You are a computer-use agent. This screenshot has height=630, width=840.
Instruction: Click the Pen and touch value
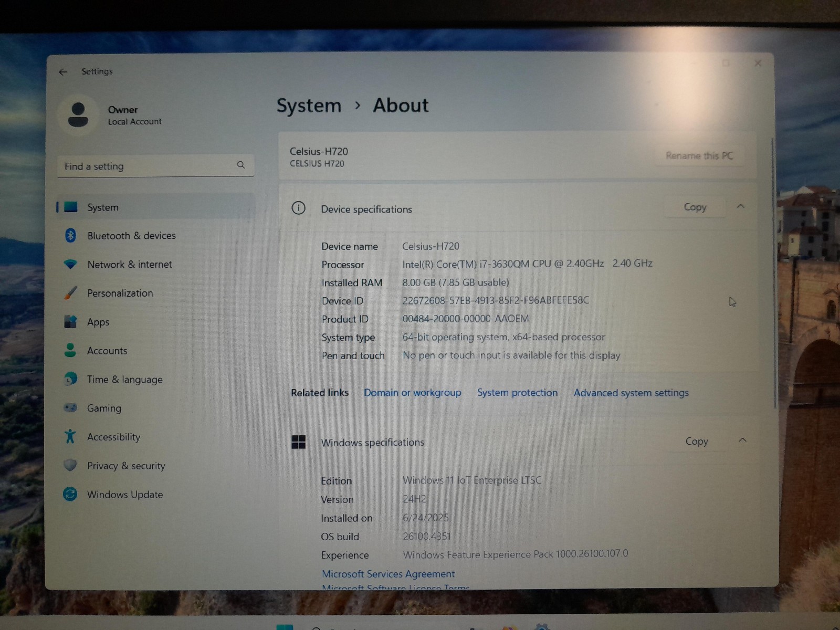click(511, 355)
